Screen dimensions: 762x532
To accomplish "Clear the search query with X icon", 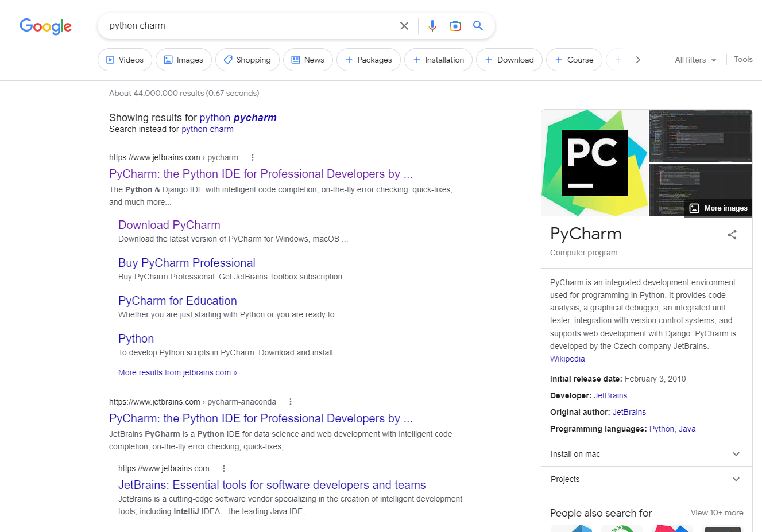I will click(x=404, y=26).
